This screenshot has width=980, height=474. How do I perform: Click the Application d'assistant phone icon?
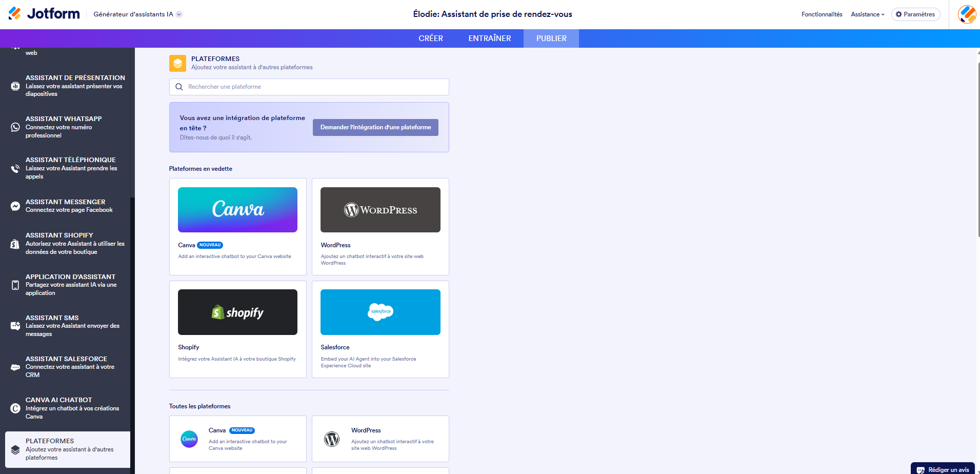click(x=15, y=285)
